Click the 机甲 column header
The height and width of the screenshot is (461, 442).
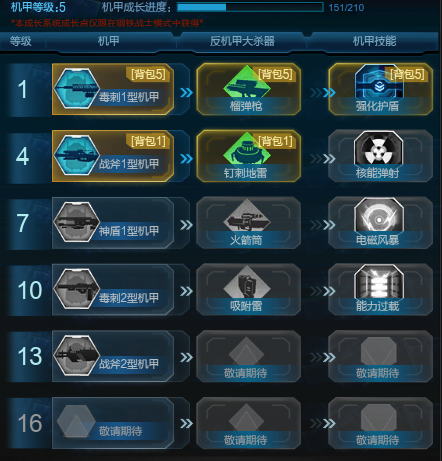click(109, 41)
